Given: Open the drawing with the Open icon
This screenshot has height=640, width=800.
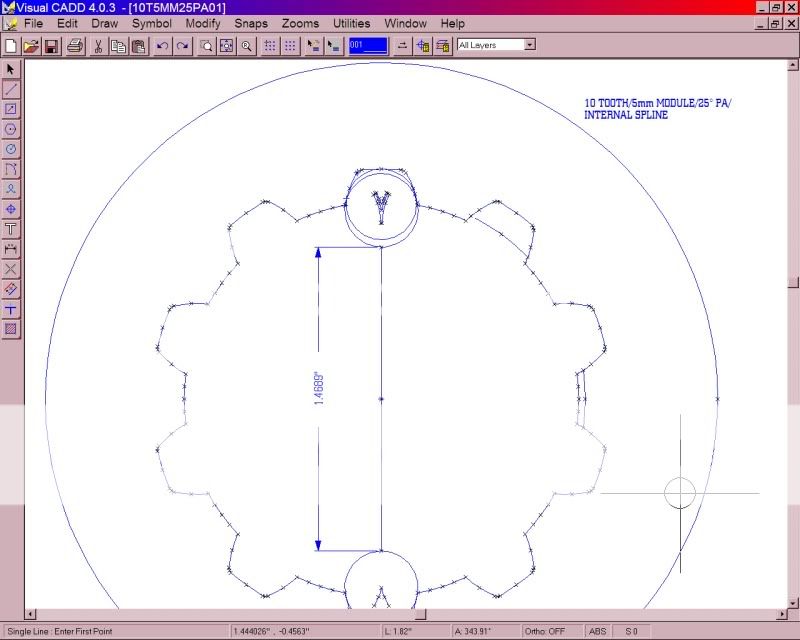Looking at the screenshot, I should 31,45.
